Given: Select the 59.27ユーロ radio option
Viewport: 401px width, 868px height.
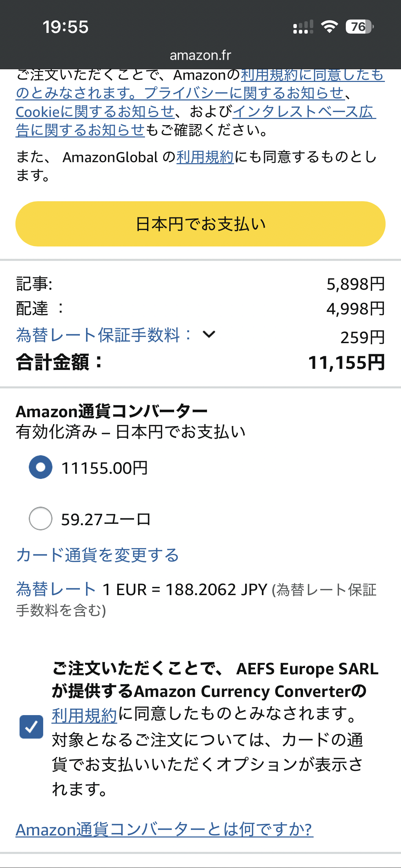Looking at the screenshot, I should tap(41, 518).
